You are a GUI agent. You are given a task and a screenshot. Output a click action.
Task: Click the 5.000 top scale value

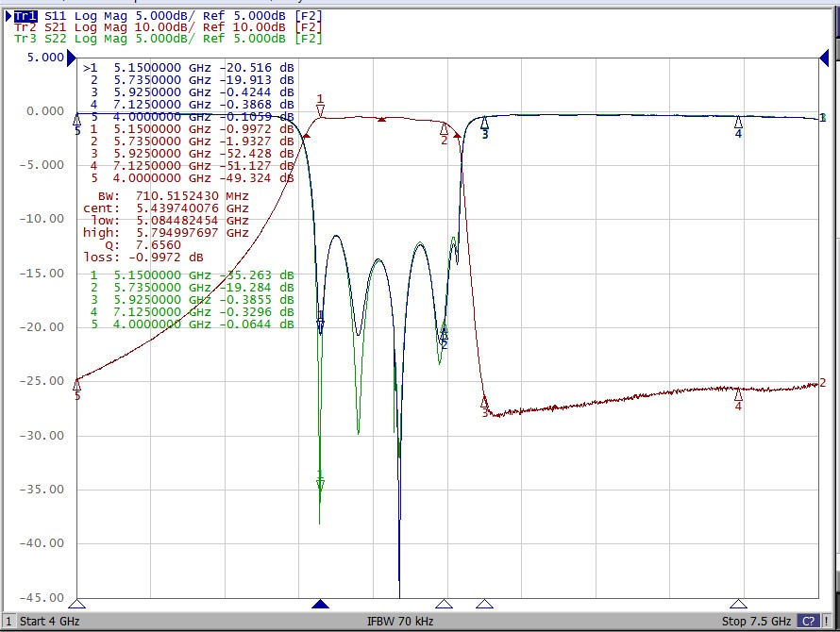click(x=45, y=58)
